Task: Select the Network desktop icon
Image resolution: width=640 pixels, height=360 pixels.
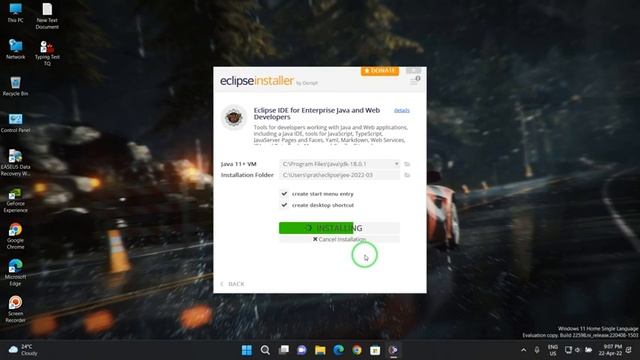Action: pyautogui.click(x=16, y=49)
